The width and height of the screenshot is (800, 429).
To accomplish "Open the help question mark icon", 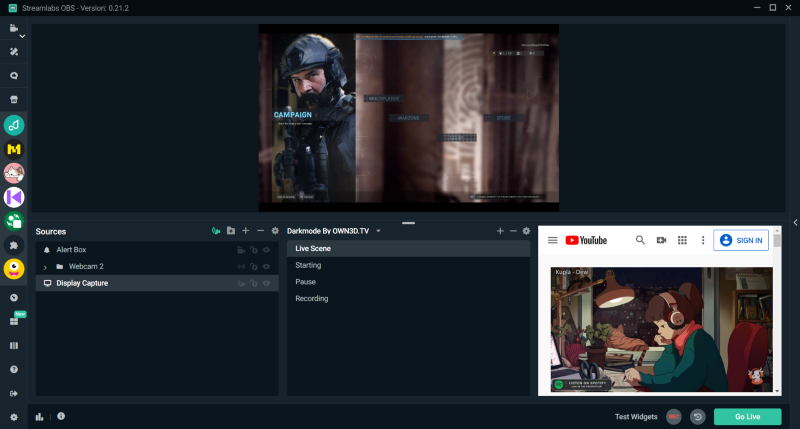I will [x=14, y=369].
